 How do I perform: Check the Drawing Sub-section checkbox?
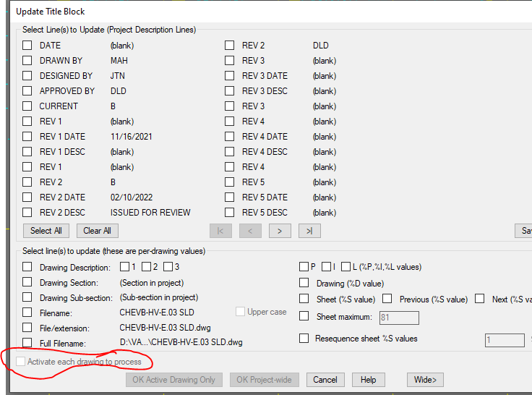click(x=27, y=297)
